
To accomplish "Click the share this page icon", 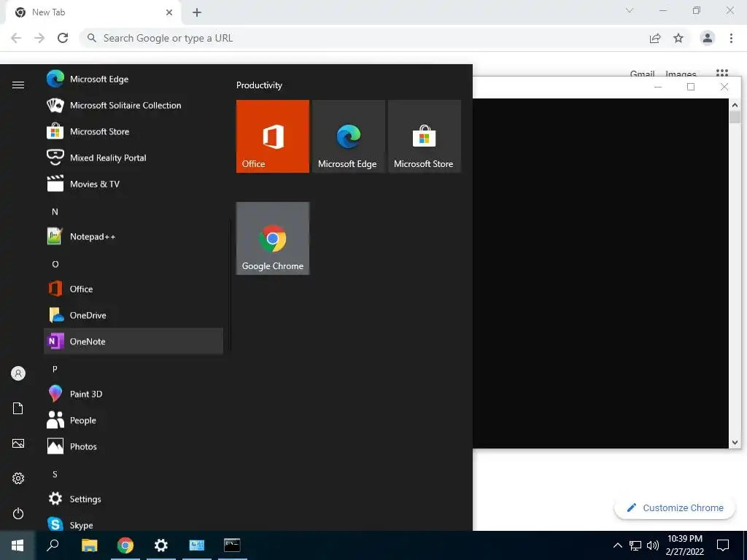I will pyautogui.click(x=655, y=38).
